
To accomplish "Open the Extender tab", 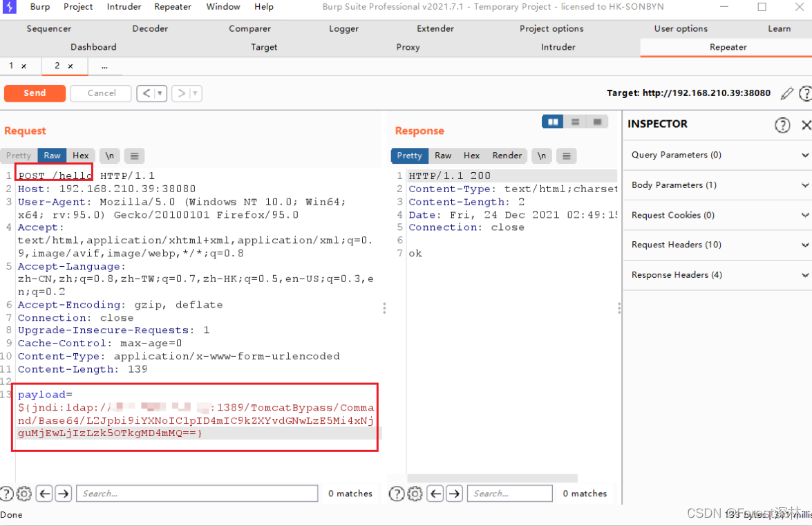I will click(435, 29).
